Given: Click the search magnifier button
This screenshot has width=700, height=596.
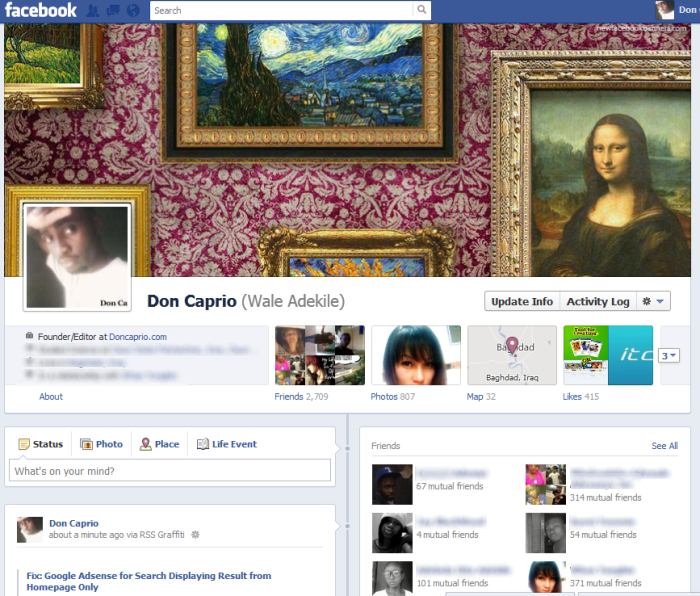Looking at the screenshot, I should 421,10.
